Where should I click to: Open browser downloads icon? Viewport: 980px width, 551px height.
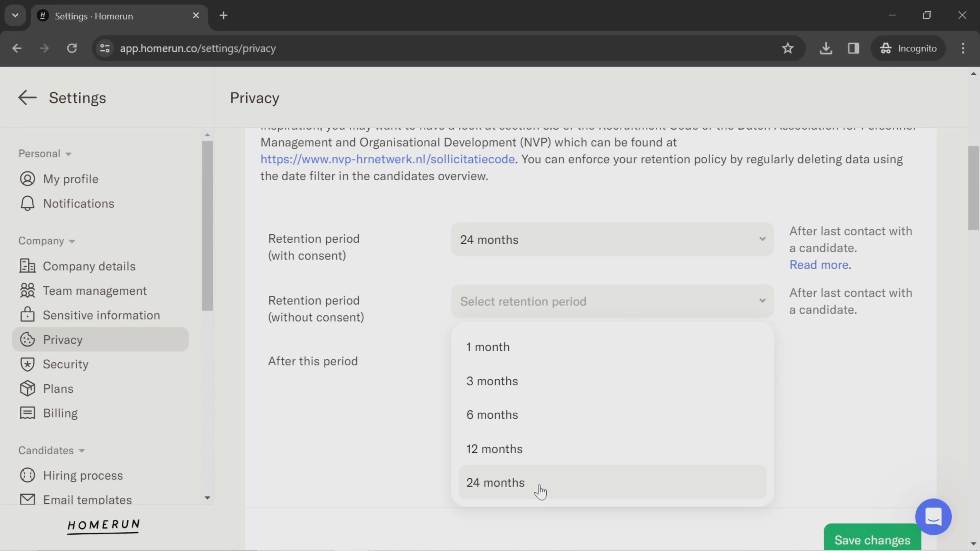click(826, 48)
